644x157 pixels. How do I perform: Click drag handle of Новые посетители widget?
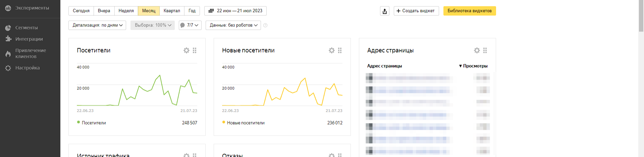tap(340, 51)
